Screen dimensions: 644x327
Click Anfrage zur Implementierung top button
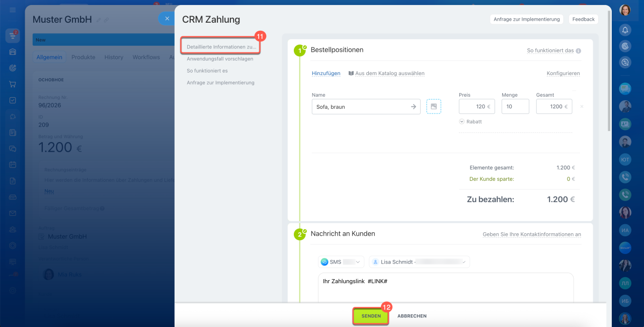click(x=526, y=19)
